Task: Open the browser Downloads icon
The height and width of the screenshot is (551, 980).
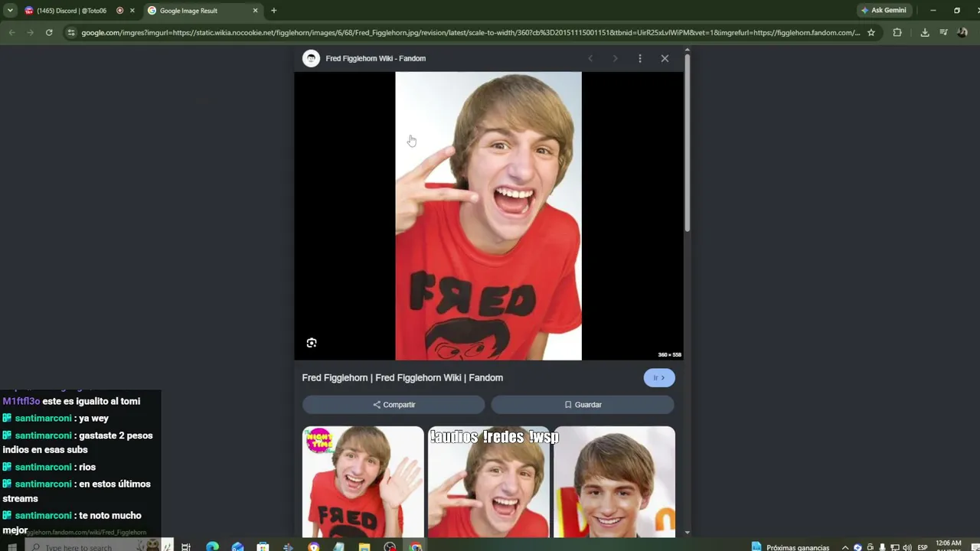Action: tap(925, 33)
